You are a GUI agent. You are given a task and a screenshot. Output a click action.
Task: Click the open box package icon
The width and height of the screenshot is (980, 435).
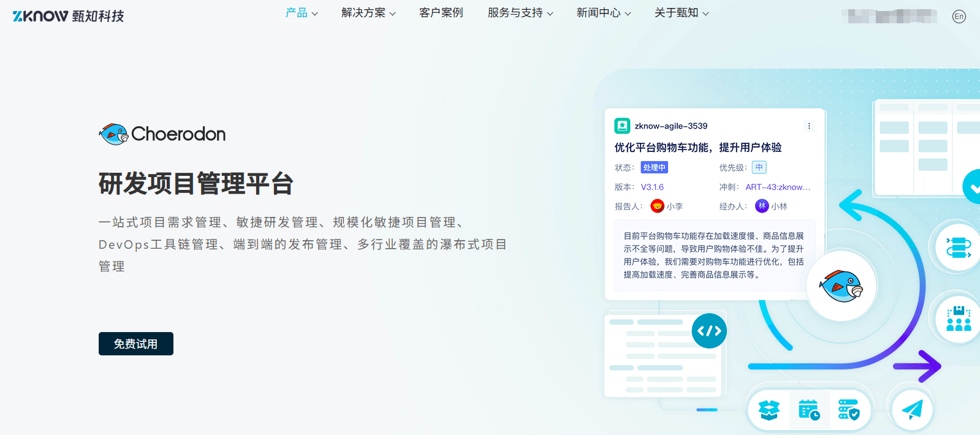pos(769,409)
